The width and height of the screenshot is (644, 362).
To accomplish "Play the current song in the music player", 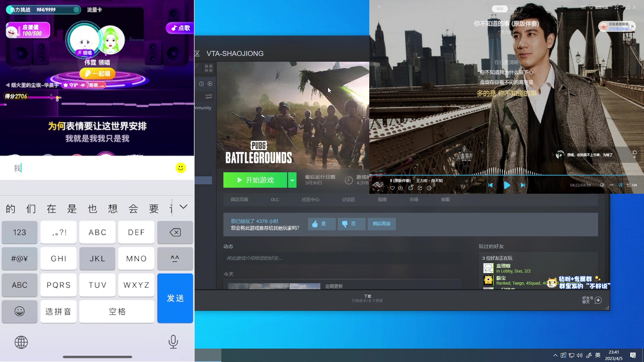I will pyautogui.click(x=507, y=185).
